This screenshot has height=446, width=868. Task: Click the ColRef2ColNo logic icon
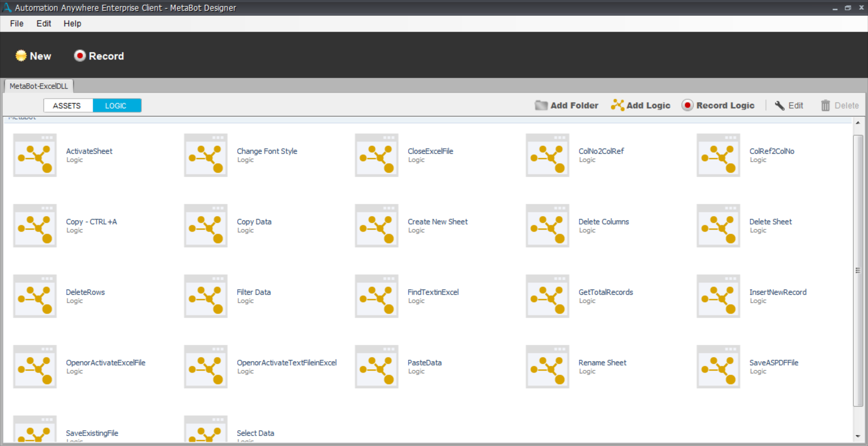tap(718, 155)
